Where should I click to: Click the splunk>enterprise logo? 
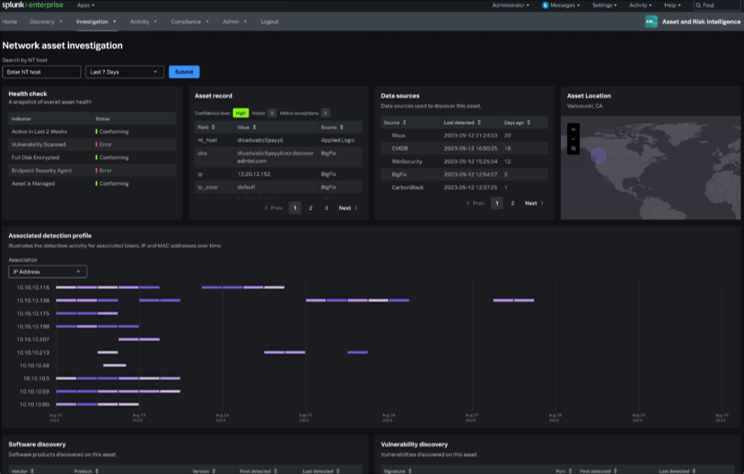click(x=33, y=5)
